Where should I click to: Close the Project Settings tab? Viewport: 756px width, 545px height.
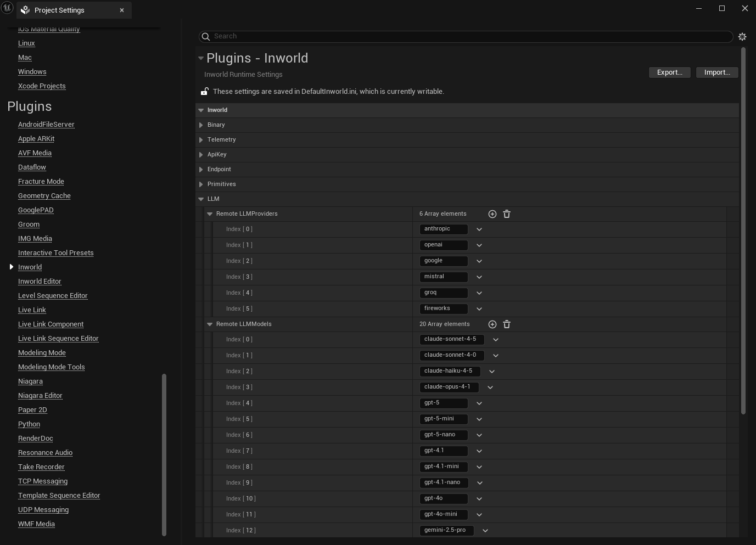[x=122, y=10]
